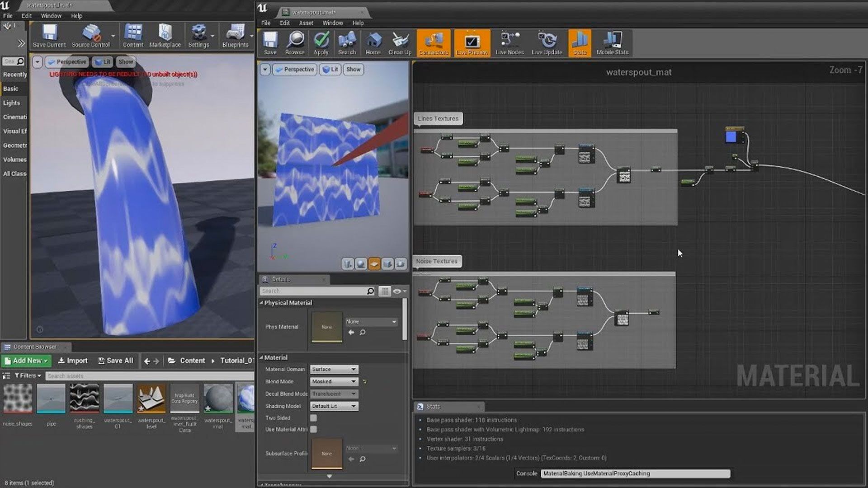Click the Mobile Stats toolbar icon
Image resolution: width=868 pixels, height=488 pixels.
[x=613, y=43]
